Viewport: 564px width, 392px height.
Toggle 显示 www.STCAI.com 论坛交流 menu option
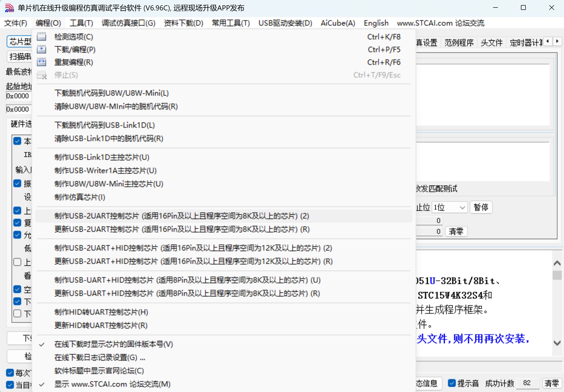click(112, 384)
